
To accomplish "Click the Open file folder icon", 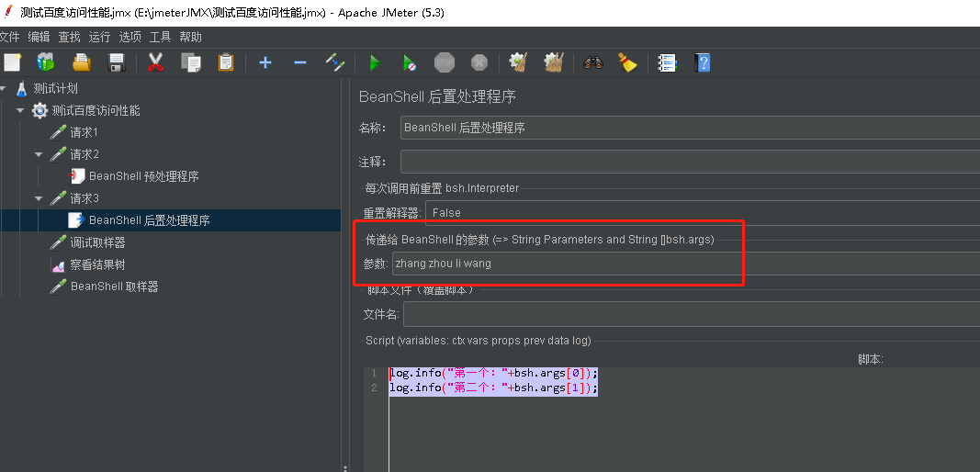I will 81,62.
